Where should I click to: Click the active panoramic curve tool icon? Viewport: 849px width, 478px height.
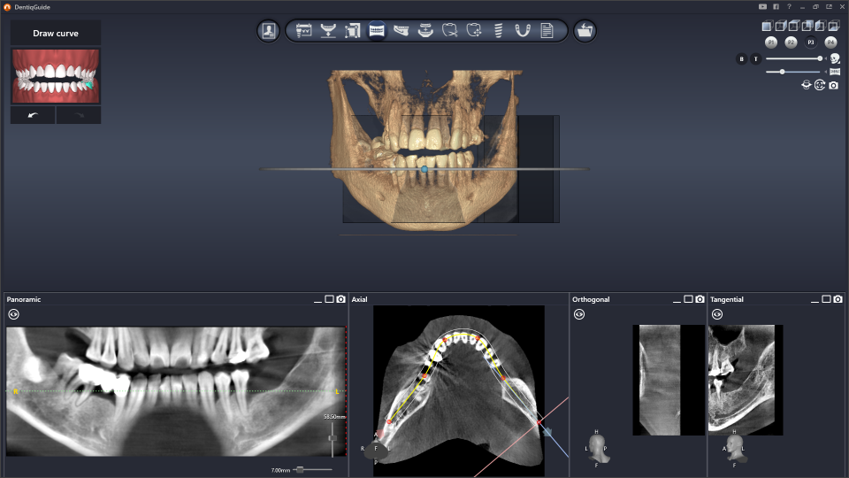coord(377,30)
